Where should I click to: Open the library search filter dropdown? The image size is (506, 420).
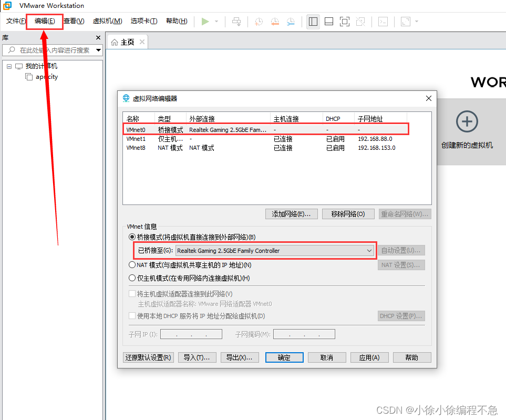point(98,50)
